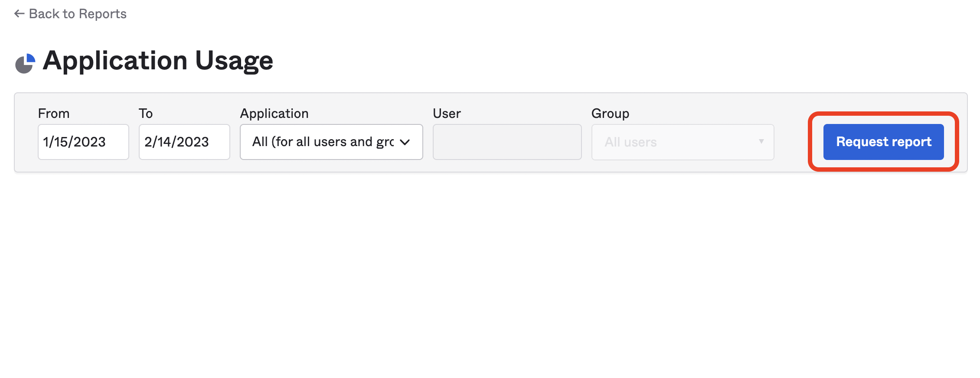The image size is (980, 378).
Task: Select the Application field label
Action: 274,114
